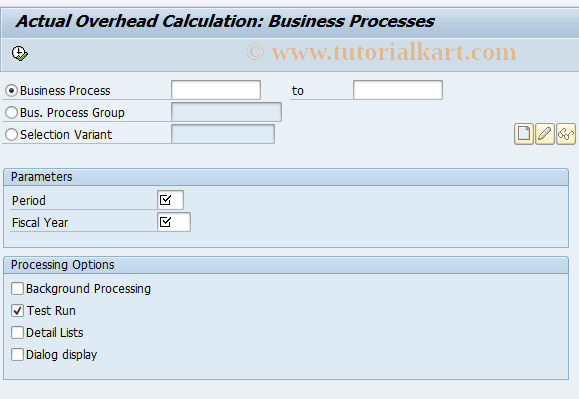Click the Bus. Process Group input field
The image size is (579, 399).
pos(226,112)
